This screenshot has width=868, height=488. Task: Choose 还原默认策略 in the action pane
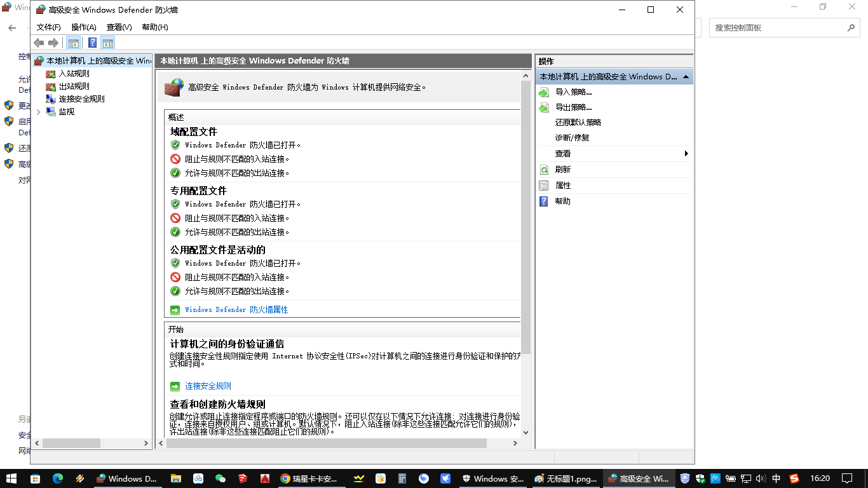[x=578, y=123]
